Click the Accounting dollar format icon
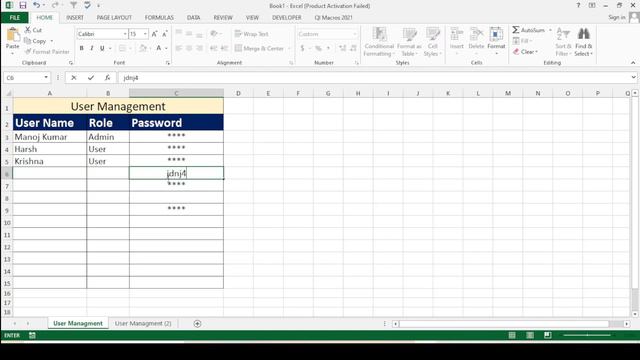The image size is (640, 360). 302,48
